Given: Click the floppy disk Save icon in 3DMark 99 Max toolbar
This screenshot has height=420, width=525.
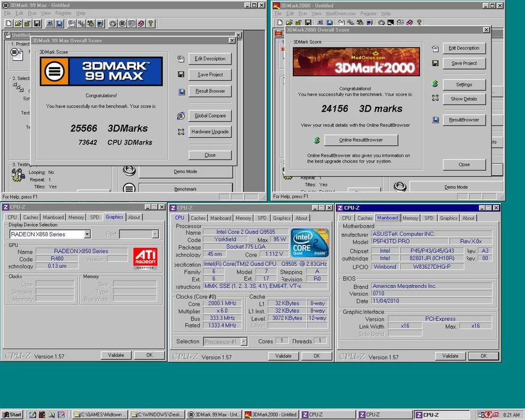Looking at the screenshot, I should 37,23.
